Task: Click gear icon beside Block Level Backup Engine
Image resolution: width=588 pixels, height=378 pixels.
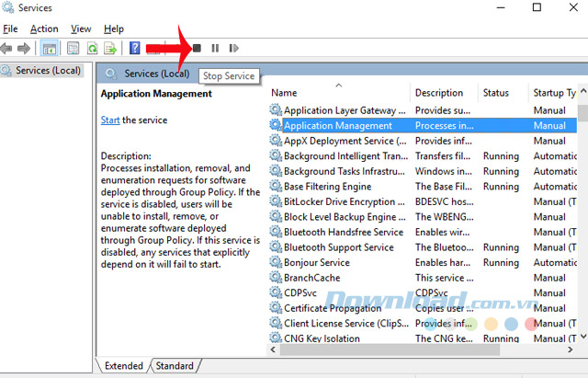Action: click(276, 216)
